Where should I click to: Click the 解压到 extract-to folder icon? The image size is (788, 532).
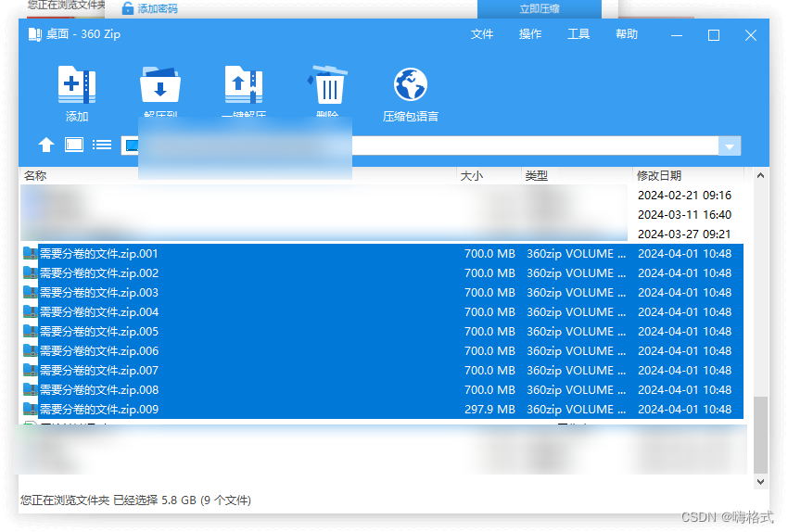160,84
